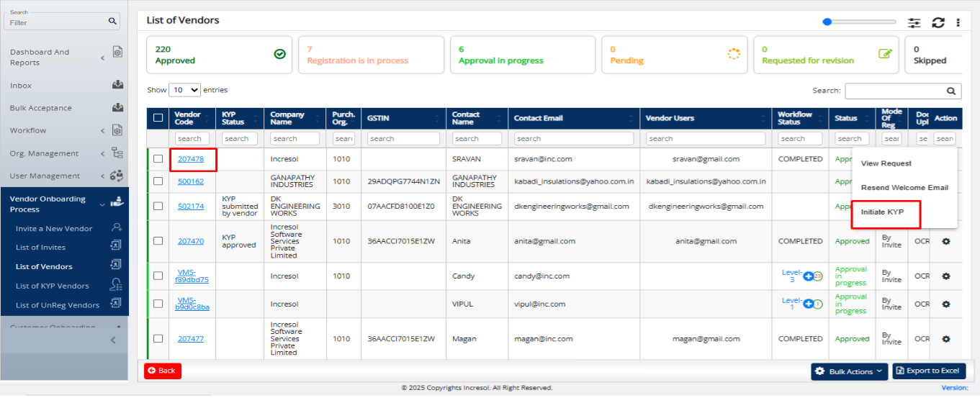
Task: Expand the Workflow menu chevron
Action: pos(102,130)
